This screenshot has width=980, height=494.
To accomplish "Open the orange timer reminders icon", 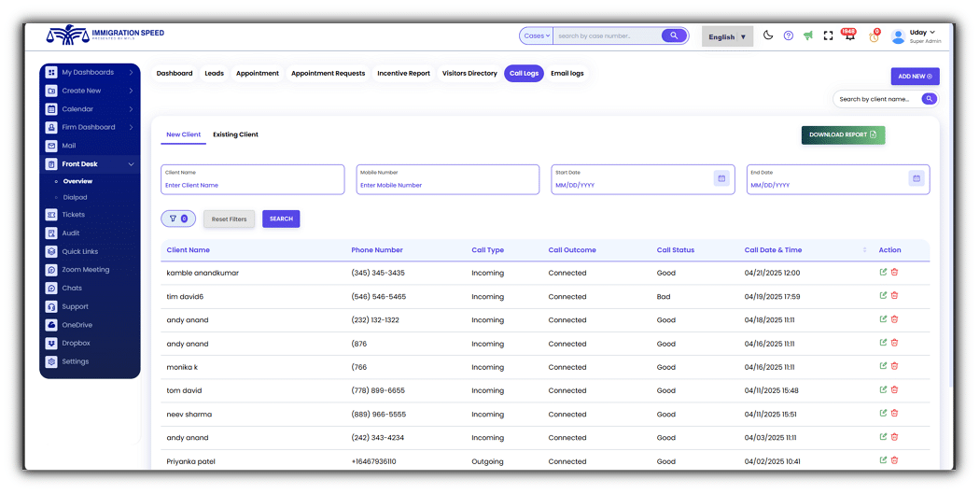I will point(874,36).
